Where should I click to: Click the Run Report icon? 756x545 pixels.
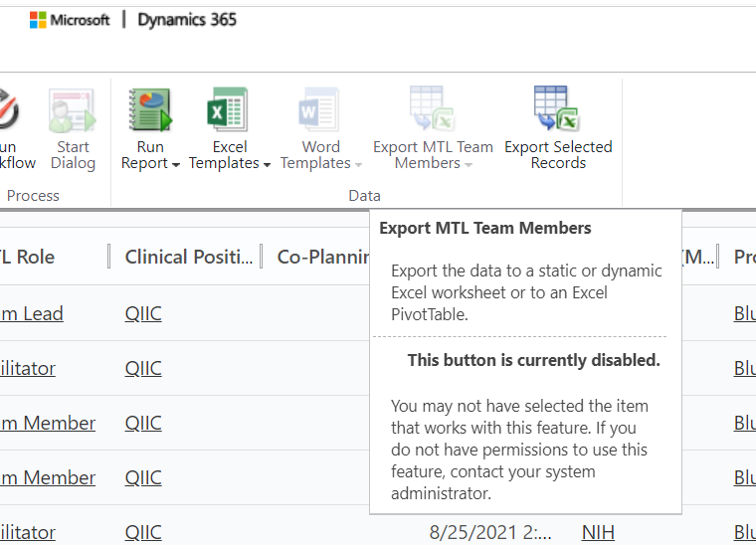pos(150,109)
